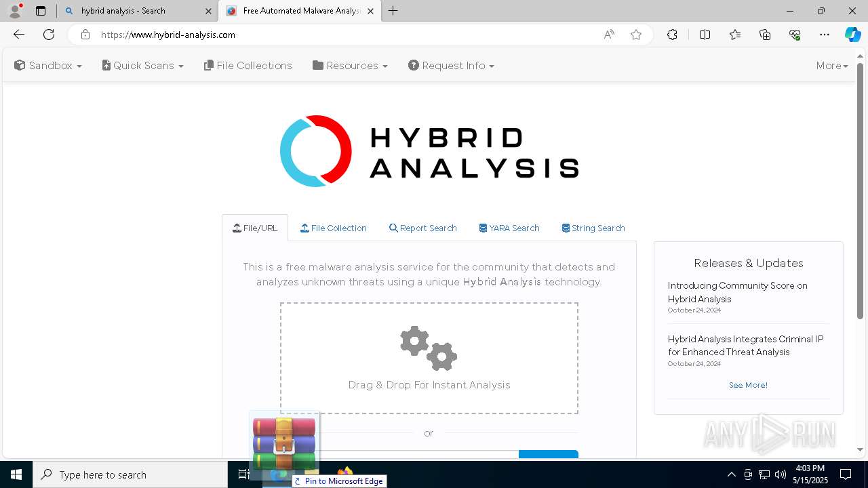Expand the Request Info dropdown

(451, 66)
